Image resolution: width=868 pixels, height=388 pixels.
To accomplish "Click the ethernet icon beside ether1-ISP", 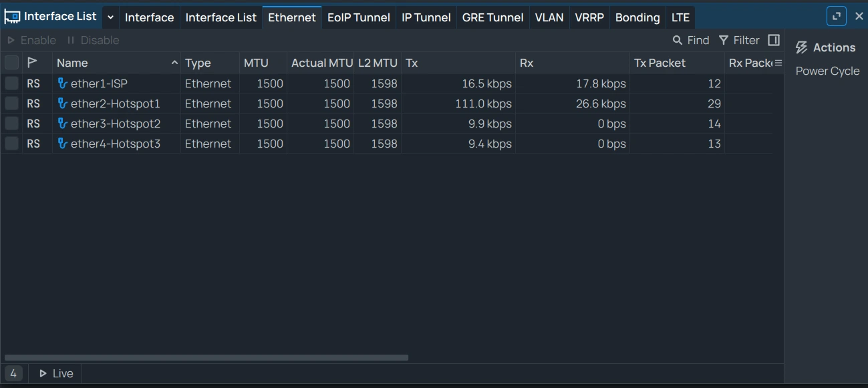I will click(x=63, y=83).
